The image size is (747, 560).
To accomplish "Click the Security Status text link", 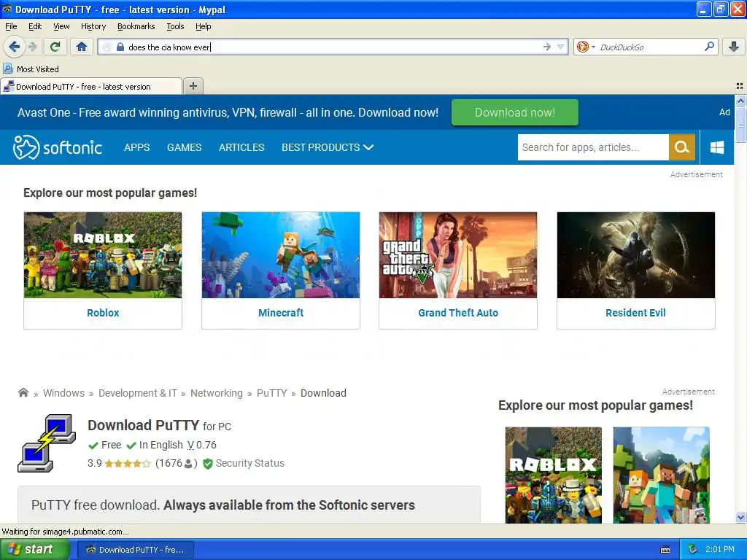I will 249,463.
